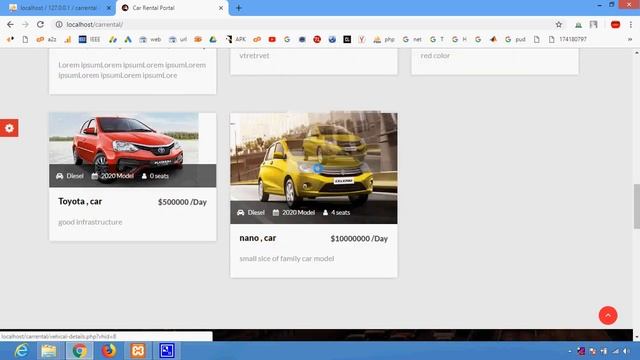The width and height of the screenshot is (640, 360).
Task: Open File Explorer from taskbar
Action: pos(49,351)
